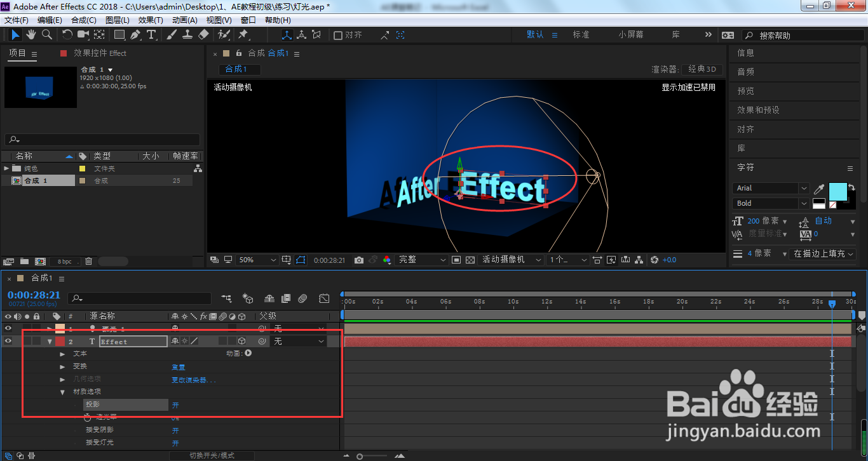Viewport: 868px width, 461px height.
Task: Open the Graph Editor in timeline
Action: pyautogui.click(x=324, y=298)
